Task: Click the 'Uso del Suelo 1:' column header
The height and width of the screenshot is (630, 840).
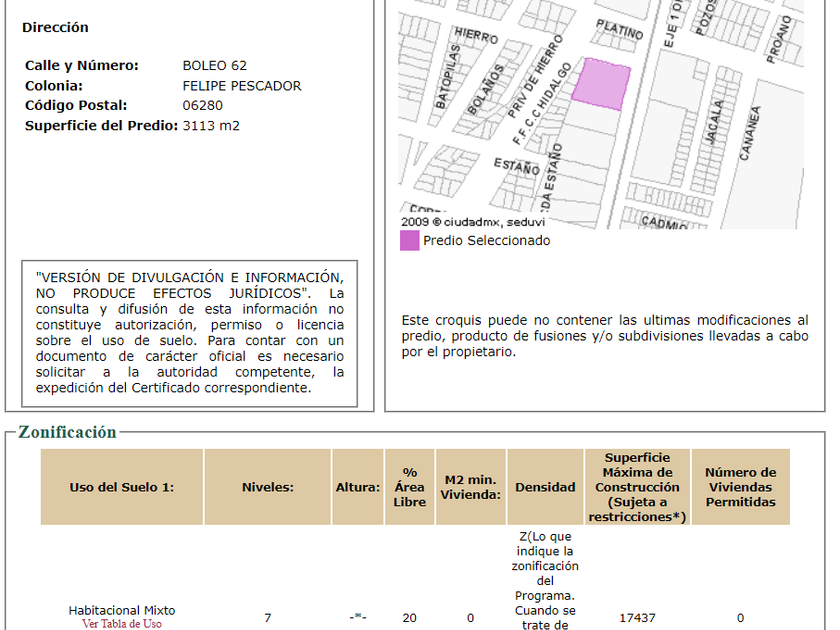Action: [x=122, y=487]
